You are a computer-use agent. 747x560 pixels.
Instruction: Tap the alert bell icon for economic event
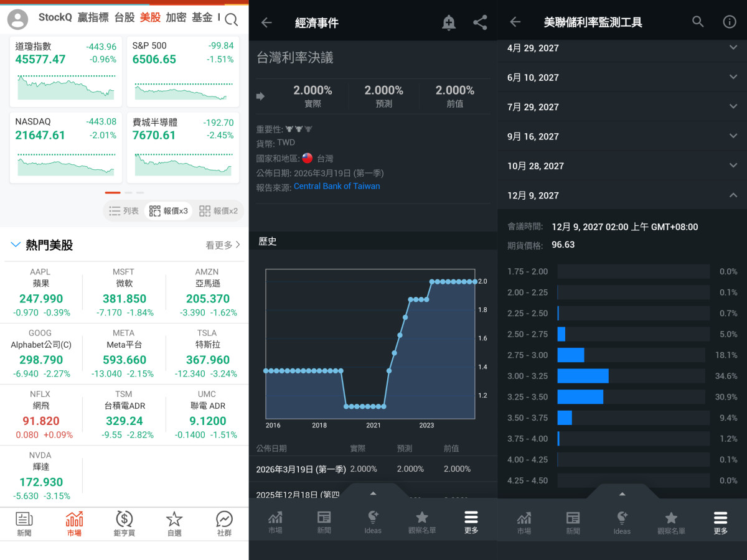click(x=448, y=23)
